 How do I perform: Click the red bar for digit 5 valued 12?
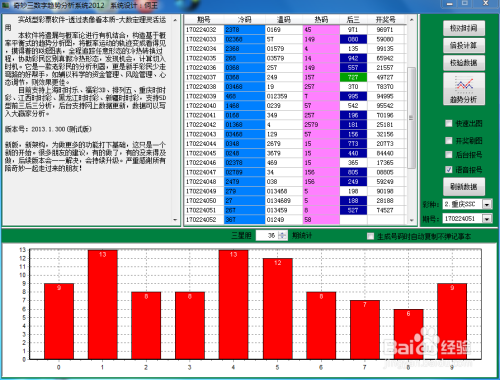[x=278, y=309]
